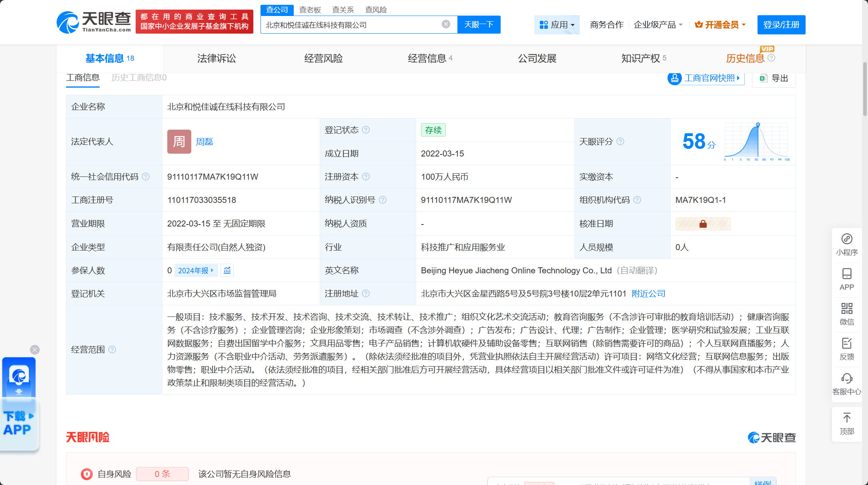868x485 pixels.
Task: Click the company name search field
Action: (x=351, y=25)
